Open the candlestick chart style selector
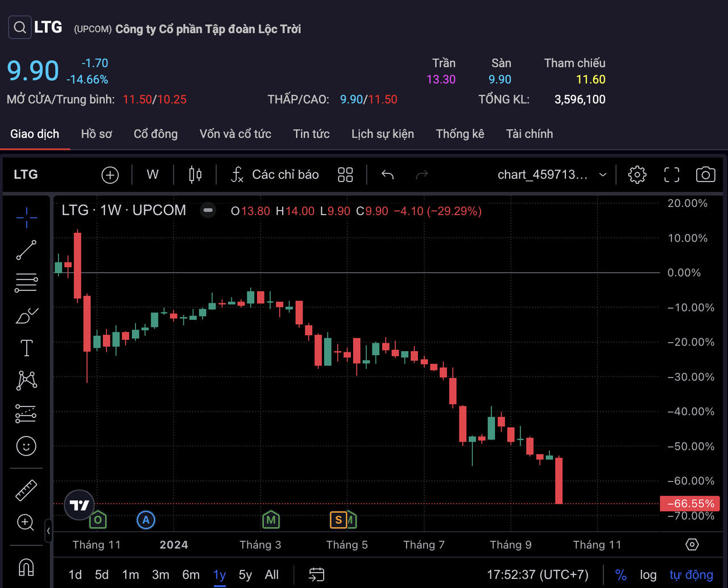This screenshot has width=728, height=588. 195,175
